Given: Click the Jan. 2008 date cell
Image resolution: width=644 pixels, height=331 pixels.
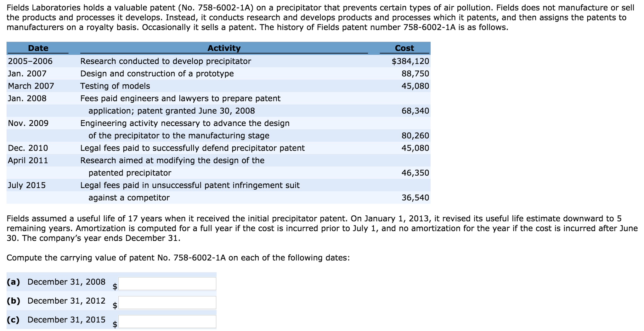Looking at the screenshot, I should [27, 99].
